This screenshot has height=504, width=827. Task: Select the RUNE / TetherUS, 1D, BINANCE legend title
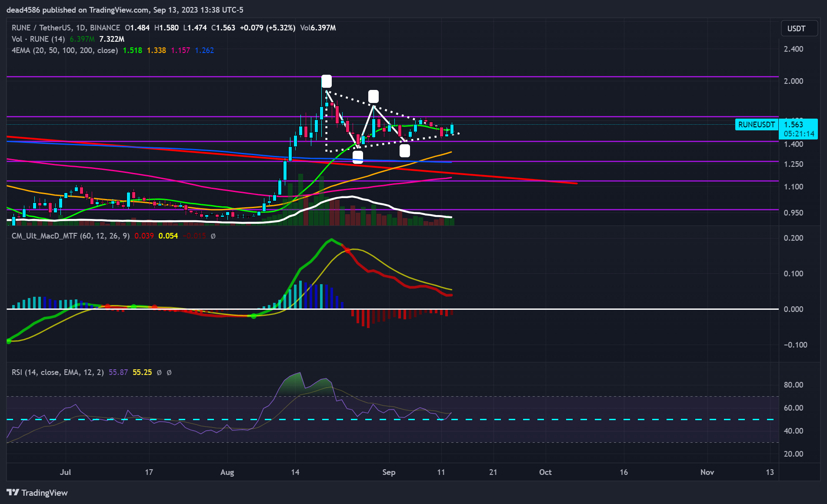[66, 28]
